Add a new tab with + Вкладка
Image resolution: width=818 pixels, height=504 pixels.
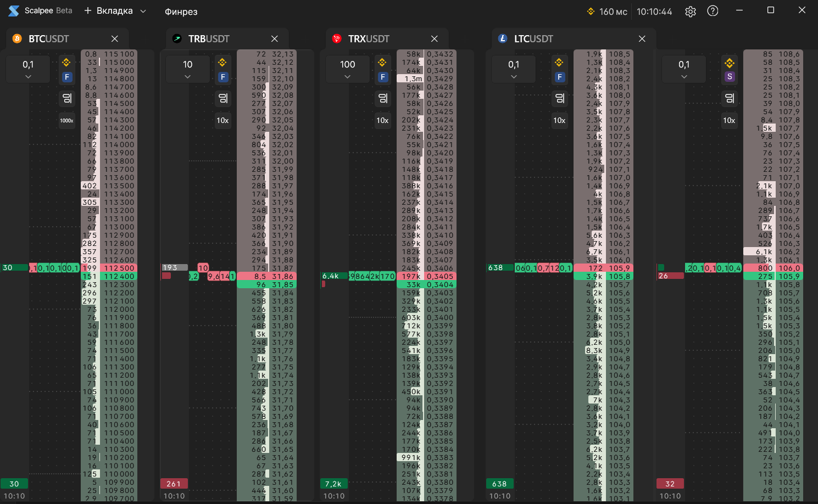(108, 11)
